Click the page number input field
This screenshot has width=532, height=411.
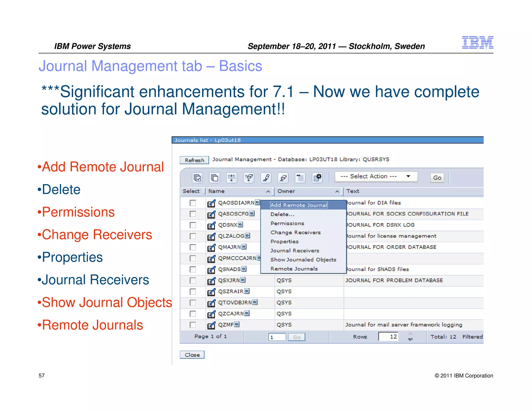277,337
